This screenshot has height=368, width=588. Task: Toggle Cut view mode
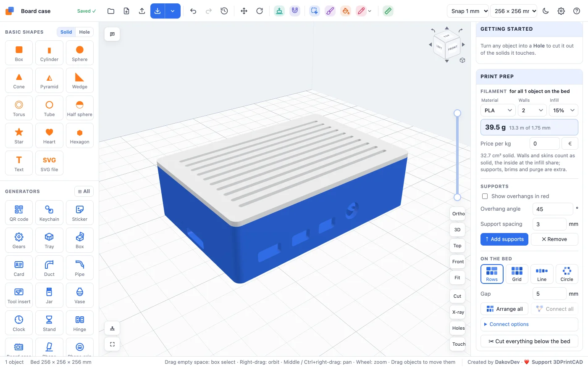(x=457, y=296)
